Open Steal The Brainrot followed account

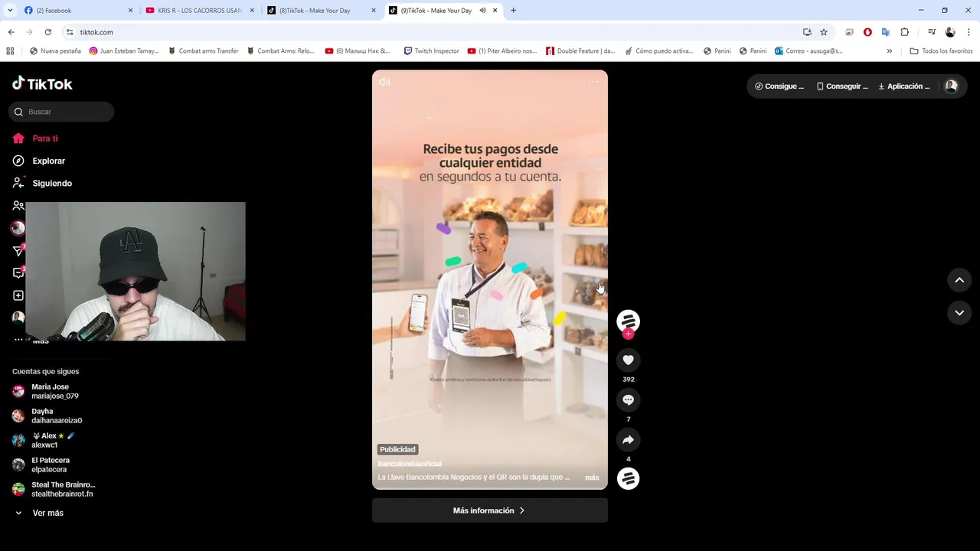[54, 489]
